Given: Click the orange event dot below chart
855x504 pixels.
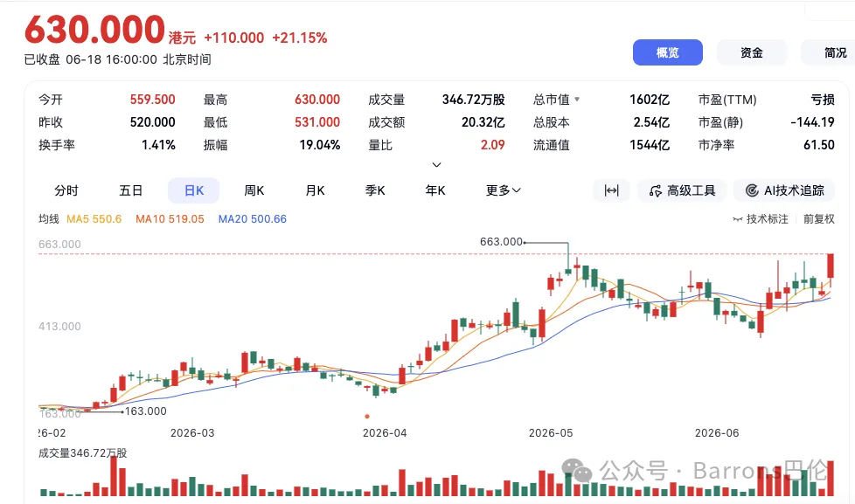Looking at the screenshot, I should [x=367, y=417].
